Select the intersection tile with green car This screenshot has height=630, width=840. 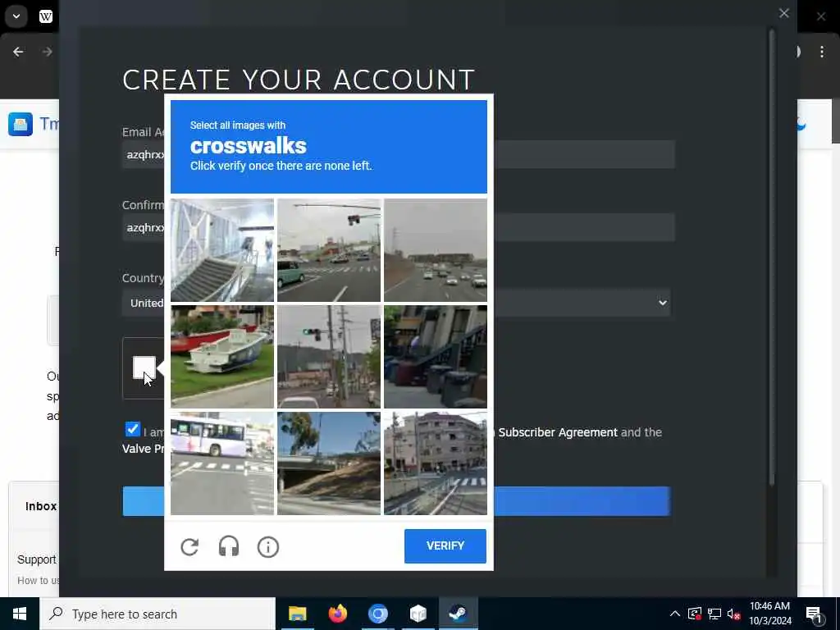pos(329,250)
